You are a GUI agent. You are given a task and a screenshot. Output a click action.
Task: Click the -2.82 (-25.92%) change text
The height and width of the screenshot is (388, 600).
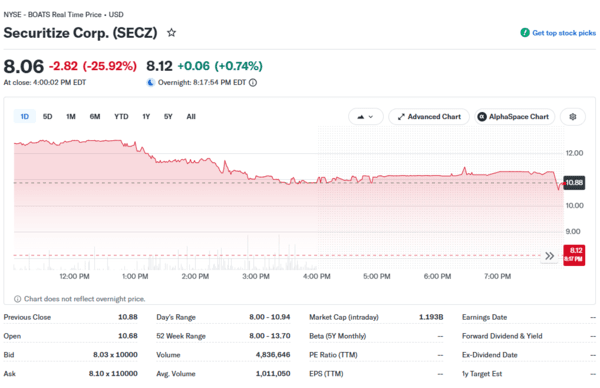[x=93, y=66]
